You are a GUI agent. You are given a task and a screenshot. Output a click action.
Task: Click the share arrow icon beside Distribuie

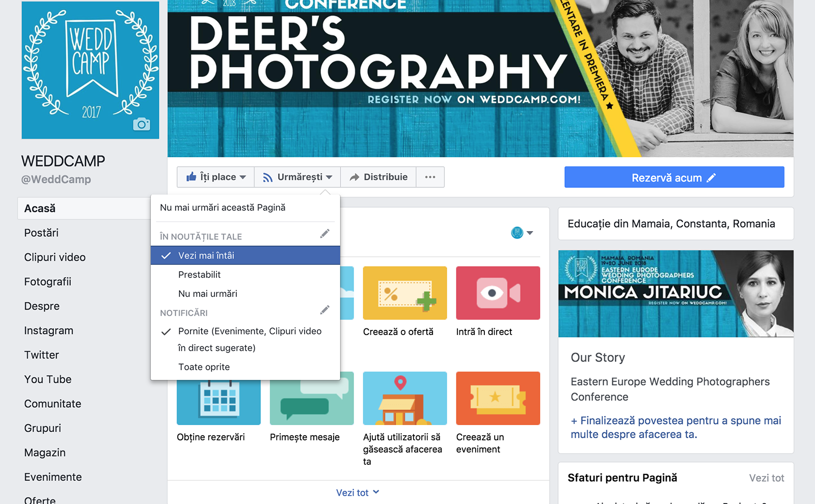[355, 177]
